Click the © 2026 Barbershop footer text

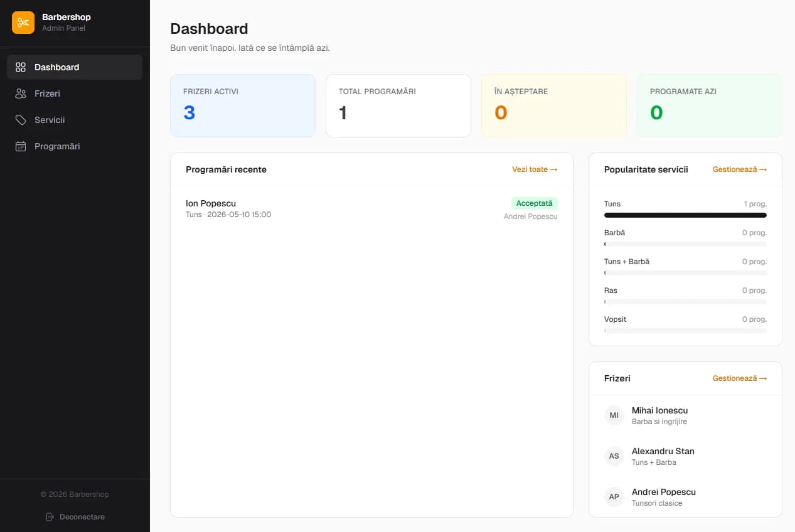click(x=75, y=494)
